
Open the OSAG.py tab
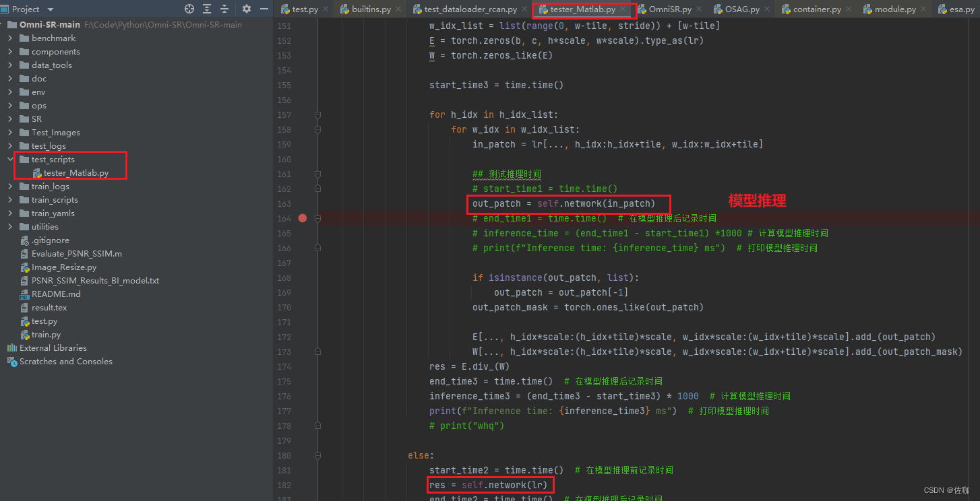pyautogui.click(x=742, y=9)
